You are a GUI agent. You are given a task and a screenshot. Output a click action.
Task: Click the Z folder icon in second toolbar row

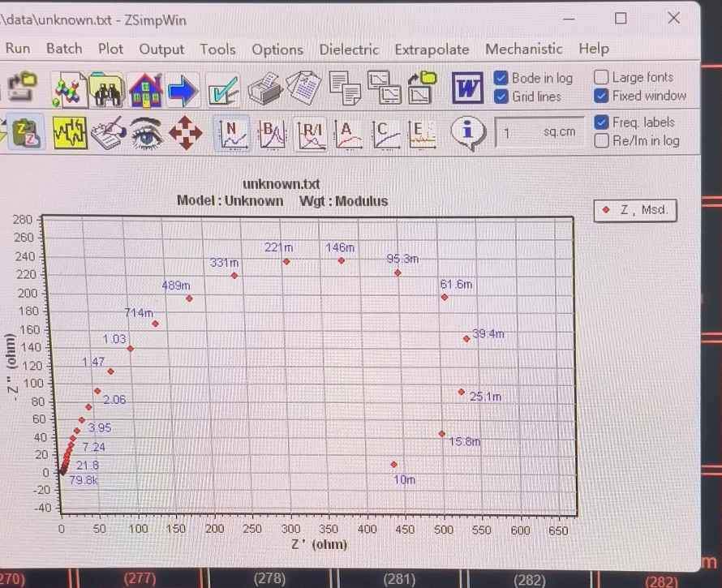tap(25, 134)
